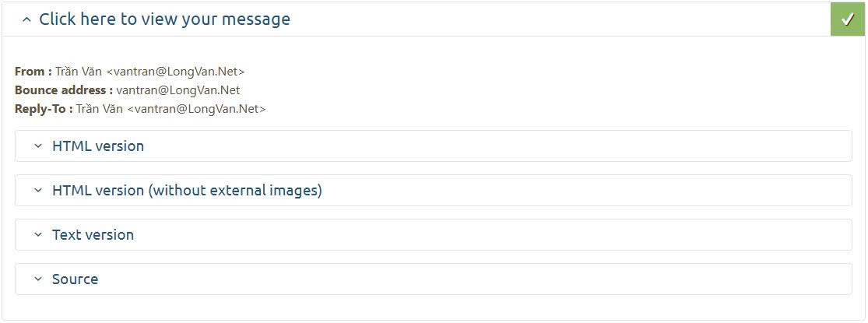Image resolution: width=868 pixels, height=323 pixels.
Task: Click the bold 'Bounce address :' label
Action: tap(64, 90)
